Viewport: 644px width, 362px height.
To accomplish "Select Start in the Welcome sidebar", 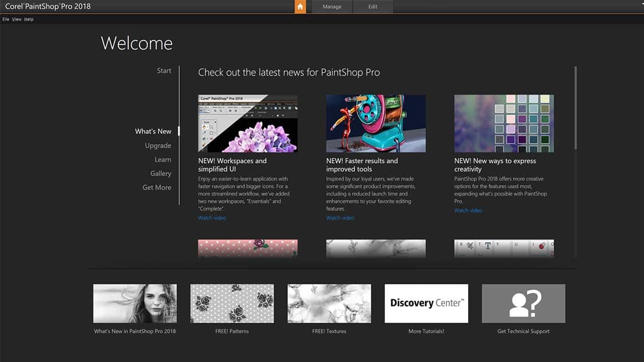I will 164,70.
